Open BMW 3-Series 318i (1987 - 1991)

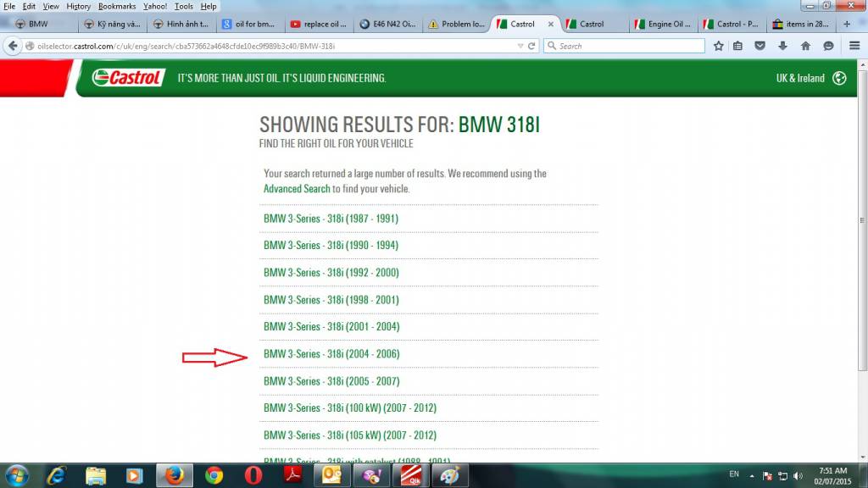(331, 219)
